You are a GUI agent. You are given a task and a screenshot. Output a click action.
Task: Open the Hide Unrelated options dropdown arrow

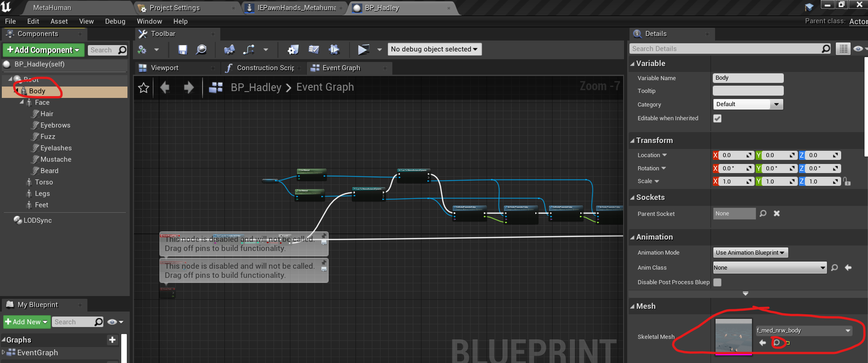click(x=266, y=50)
